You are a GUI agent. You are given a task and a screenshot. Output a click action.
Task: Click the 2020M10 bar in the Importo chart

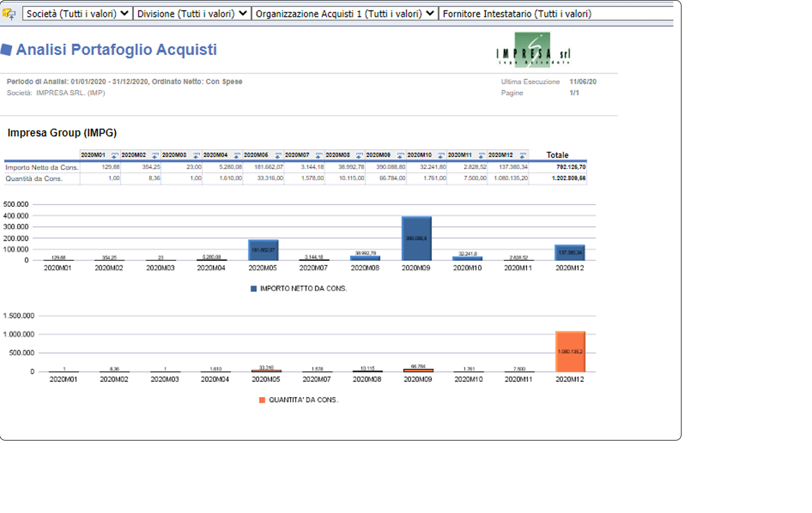point(467,259)
